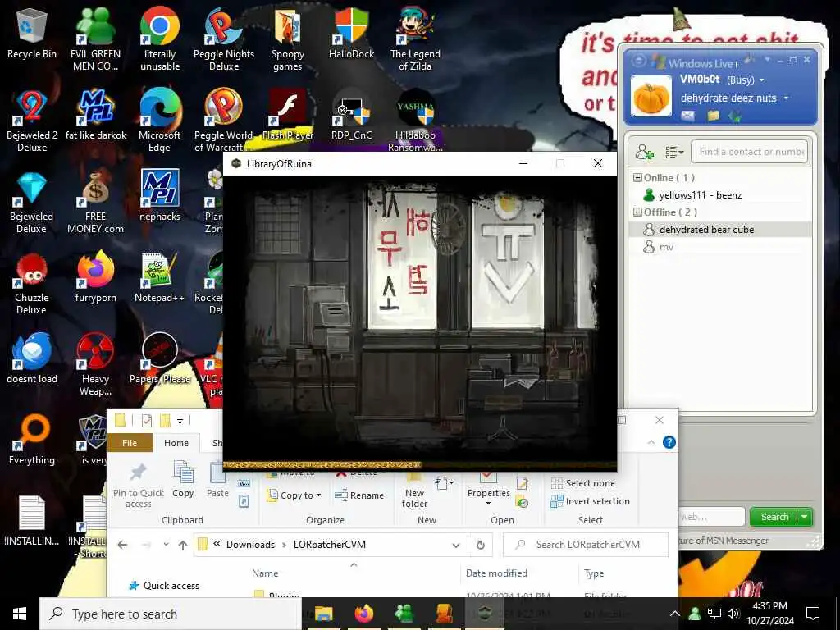Click the green arrows icon in the Messenger header
The image size is (840, 630).
pyautogui.click(x=734, y=115)
